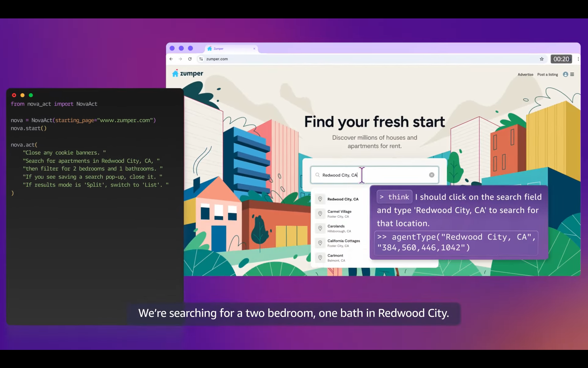Screen dimensions: 588x368
Task: Click the 'then filter for 2 bedrooms' line
Action: (93, 169)
